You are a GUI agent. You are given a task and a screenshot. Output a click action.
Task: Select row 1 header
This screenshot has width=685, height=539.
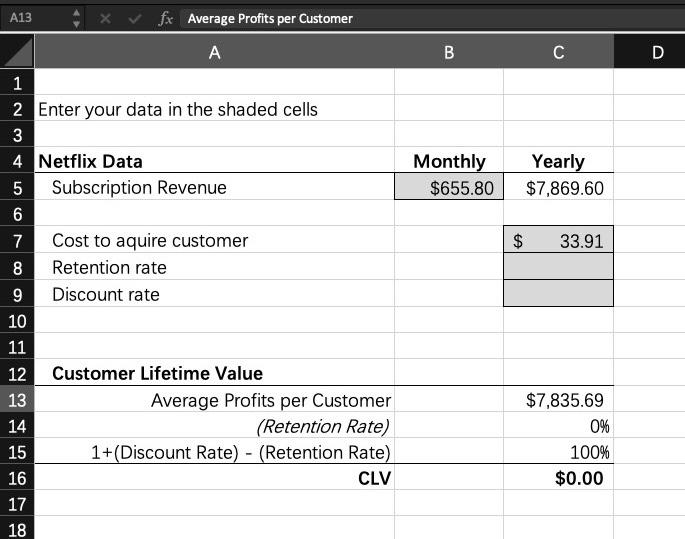(x=17, y=82)
